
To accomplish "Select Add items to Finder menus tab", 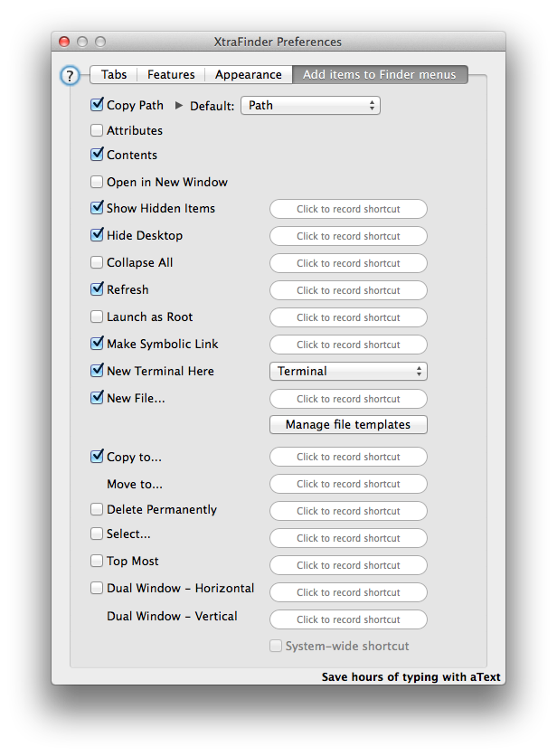I will pyautogui.click(x=380, y=75).
